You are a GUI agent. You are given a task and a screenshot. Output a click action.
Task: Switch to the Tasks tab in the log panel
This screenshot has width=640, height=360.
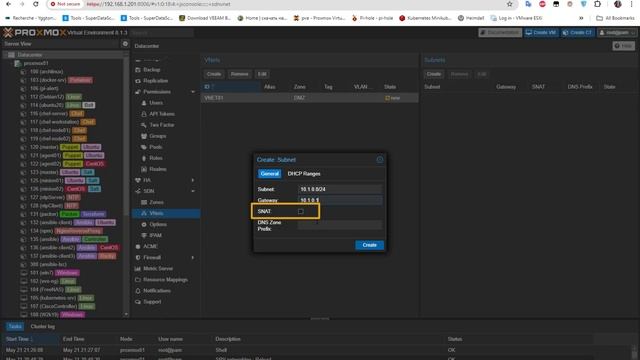15,327
